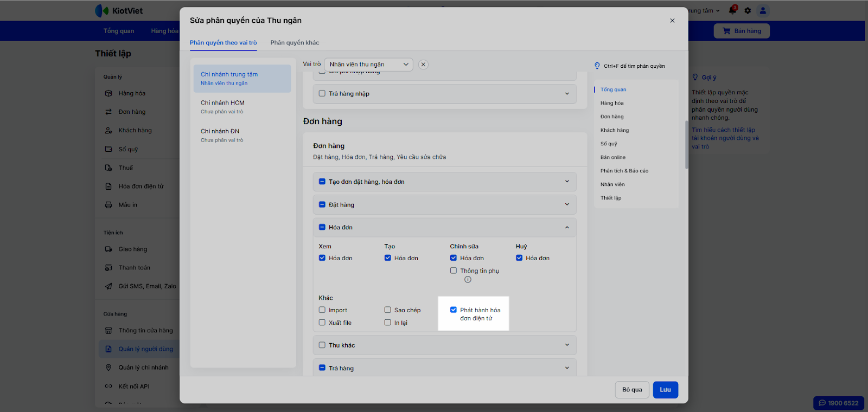Click the Hàng hóa icon in sidebar

[108, 93]
